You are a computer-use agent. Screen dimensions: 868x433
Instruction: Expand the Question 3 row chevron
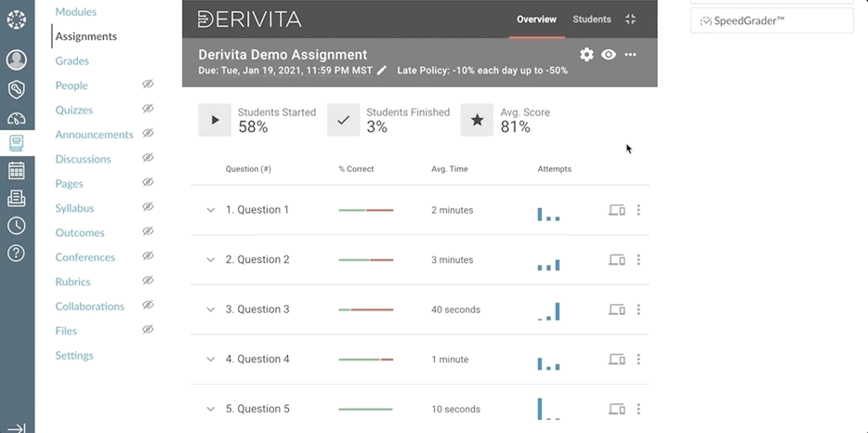pos(211,309)
